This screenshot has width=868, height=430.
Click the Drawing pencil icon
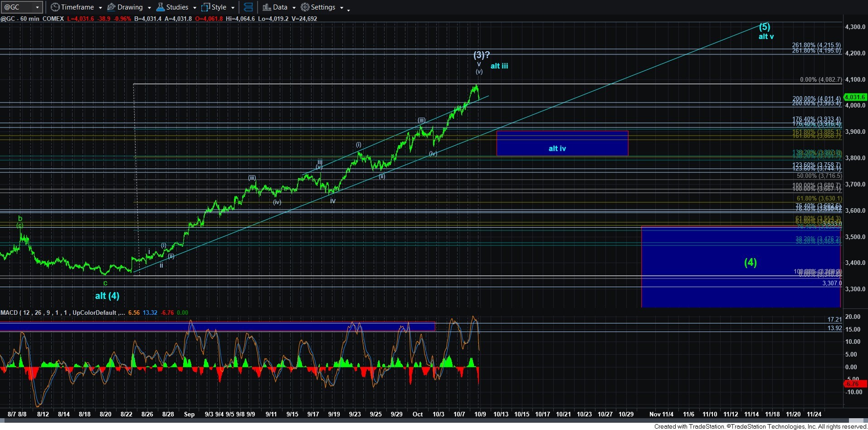111,7
